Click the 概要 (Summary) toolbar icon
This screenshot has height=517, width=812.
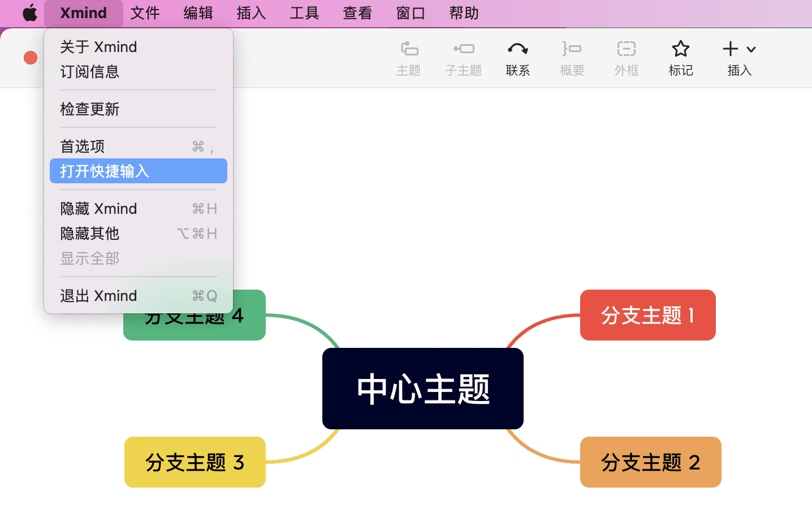click(571, 57)
